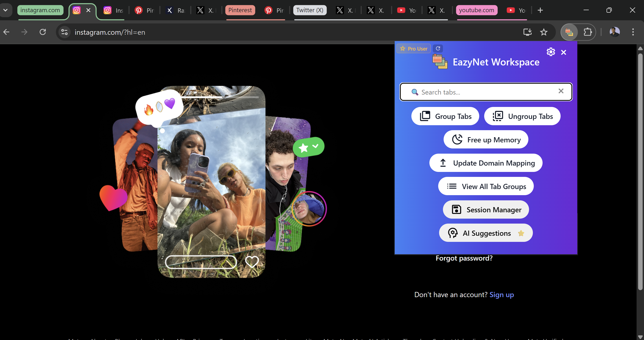Click the Sign up link
This screenshot has width=644, height=340.
[501, 294]
